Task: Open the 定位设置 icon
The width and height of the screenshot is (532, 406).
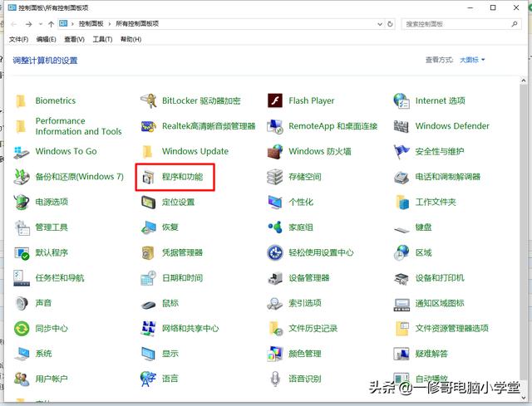Action: coord(148,202)
